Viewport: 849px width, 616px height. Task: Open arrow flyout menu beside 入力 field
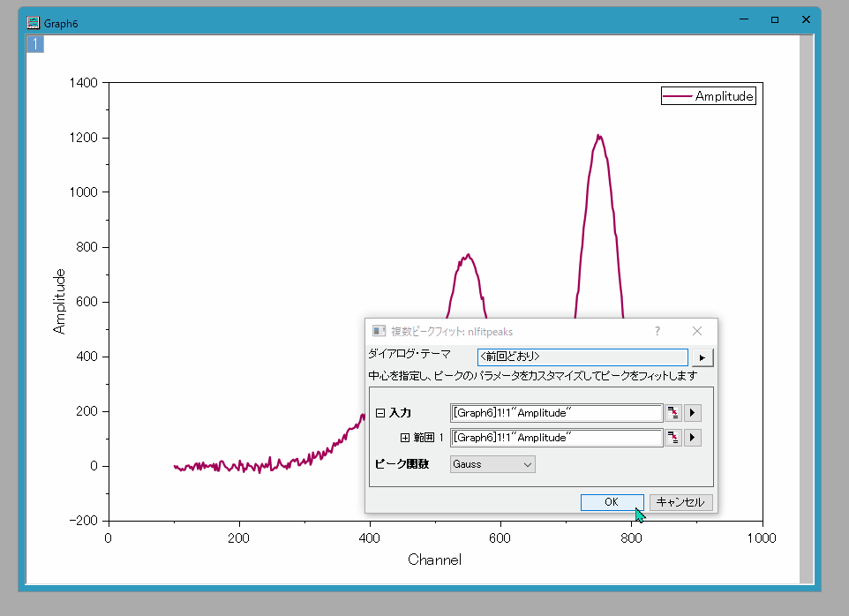(693, 413)
